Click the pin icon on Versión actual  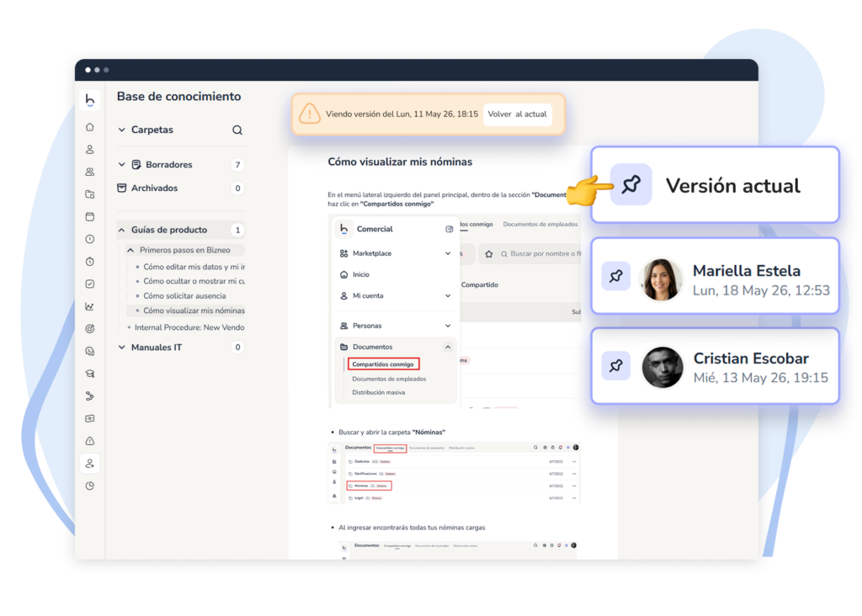tap(631, 184)
